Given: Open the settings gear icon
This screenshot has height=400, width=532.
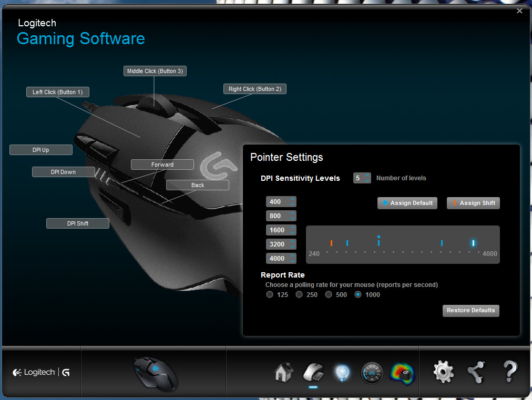Looking at the screenshot, I should click(444, 372).
